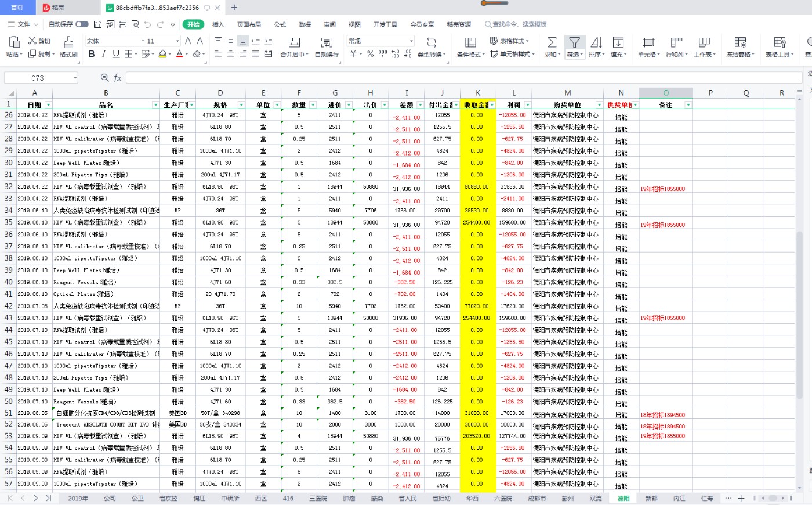Click the Wrap Text (自动换行) icon

(327, 42)
